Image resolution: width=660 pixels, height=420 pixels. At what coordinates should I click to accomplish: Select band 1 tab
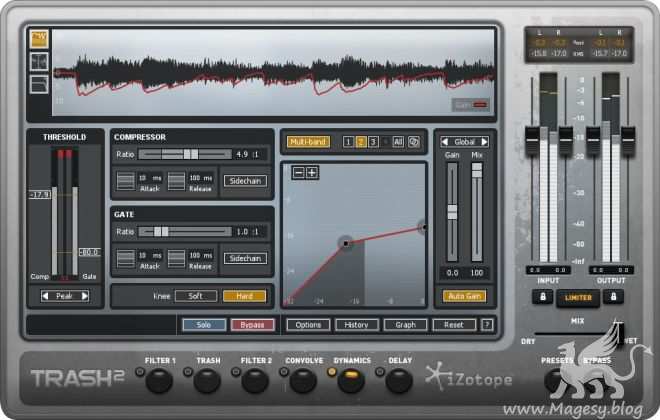coord(348,142)
